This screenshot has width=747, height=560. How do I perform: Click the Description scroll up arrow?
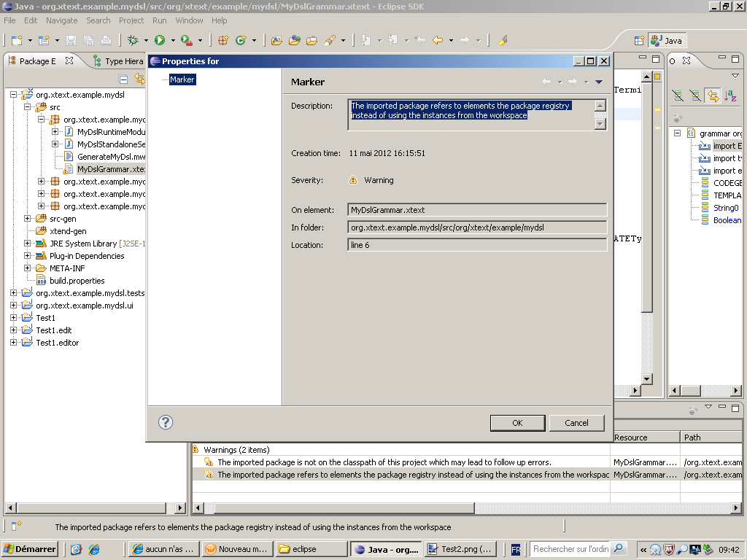point(600,106)
